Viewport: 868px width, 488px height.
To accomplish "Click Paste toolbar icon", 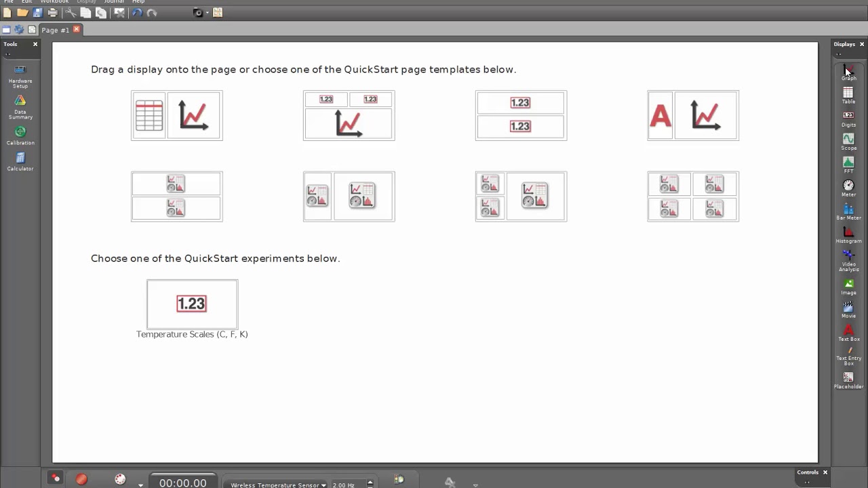I will point(100,12).
